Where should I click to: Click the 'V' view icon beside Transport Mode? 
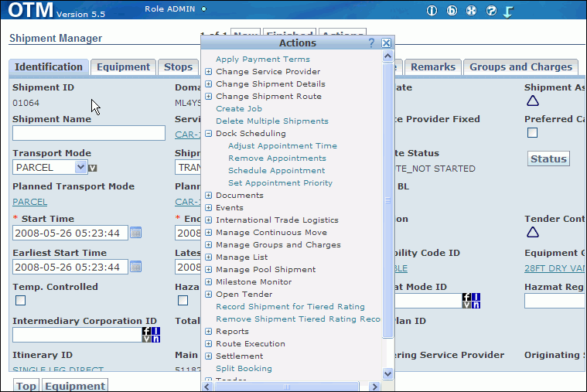(93, 168)
